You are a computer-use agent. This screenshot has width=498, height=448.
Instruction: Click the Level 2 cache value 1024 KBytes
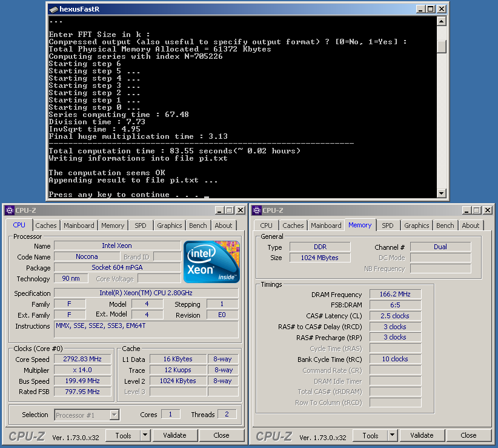178,381
